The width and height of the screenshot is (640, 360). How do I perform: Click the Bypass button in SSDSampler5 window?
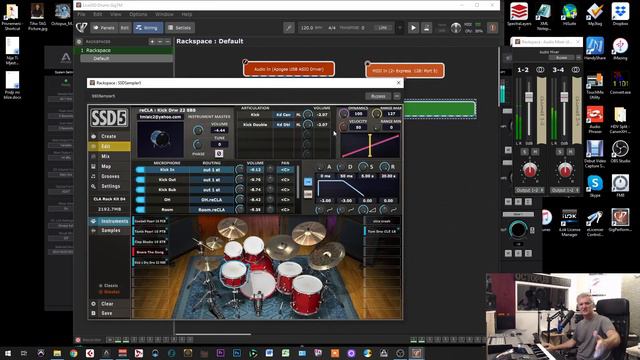(378, 96)
